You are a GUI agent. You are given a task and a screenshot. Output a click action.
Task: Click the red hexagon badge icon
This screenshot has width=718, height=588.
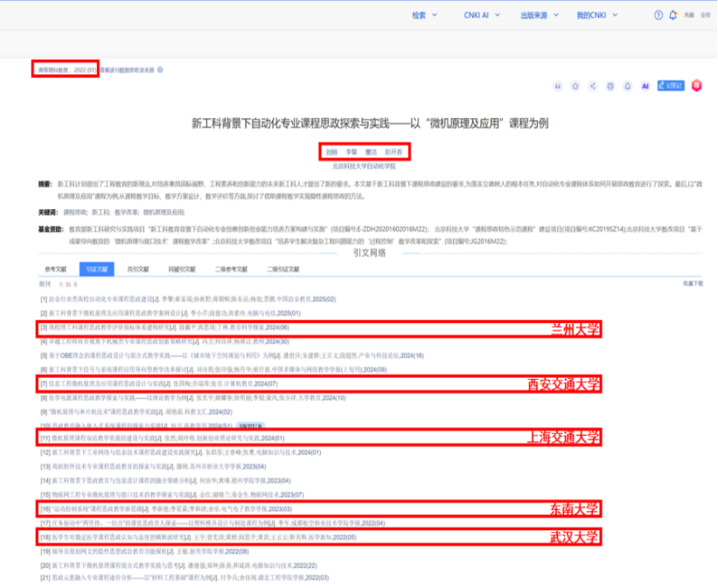[696, 86]
